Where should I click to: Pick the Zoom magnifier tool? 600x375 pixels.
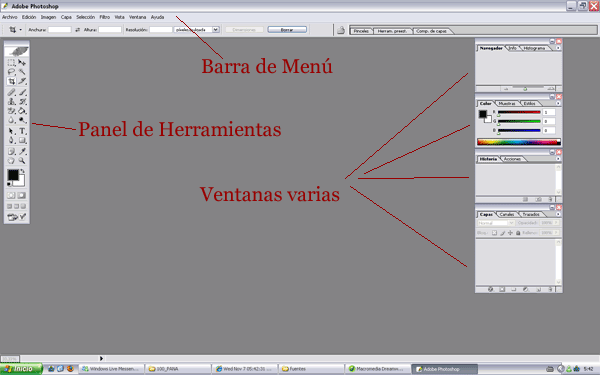coord(22,161)
